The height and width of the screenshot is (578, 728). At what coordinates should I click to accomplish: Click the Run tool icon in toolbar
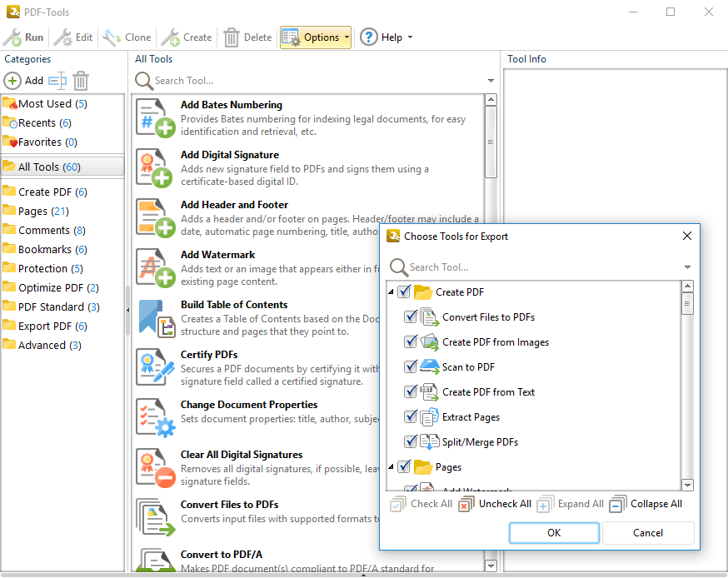point(12,37)
